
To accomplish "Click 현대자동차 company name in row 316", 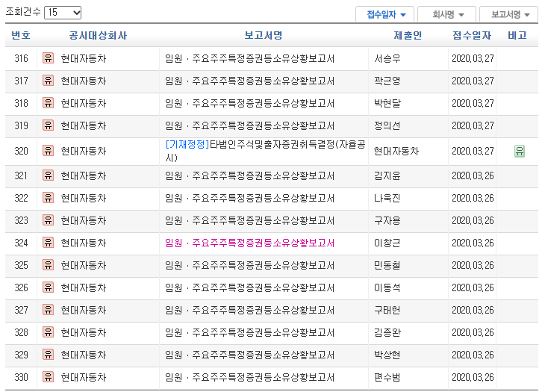I will [x=84, y=58].
